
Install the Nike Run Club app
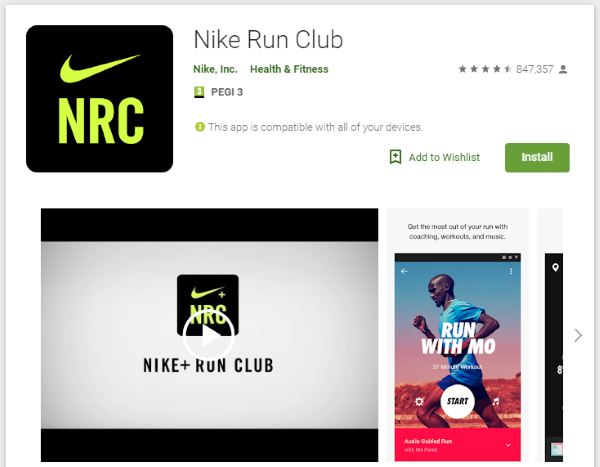click(537, 157)
